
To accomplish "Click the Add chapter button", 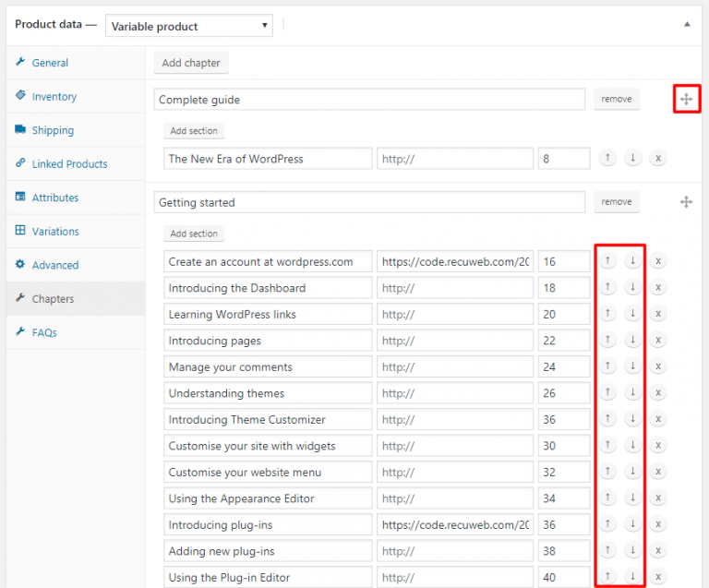I will coord(191,63).
